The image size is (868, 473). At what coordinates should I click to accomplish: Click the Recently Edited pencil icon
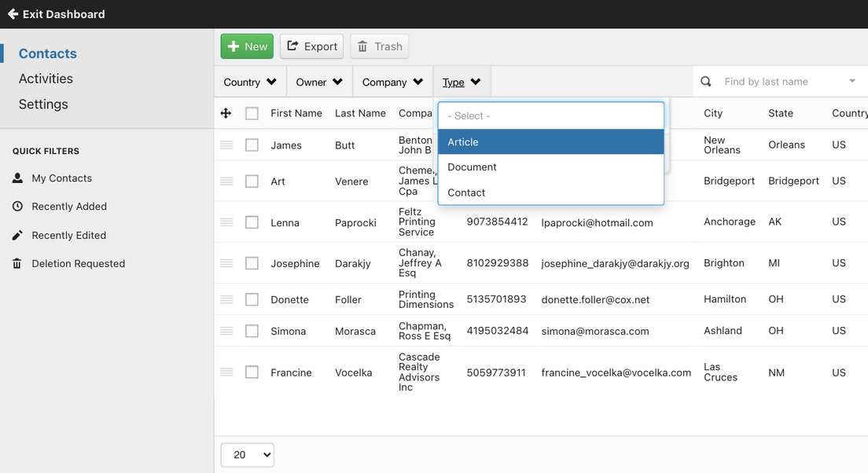click(18, 235)
